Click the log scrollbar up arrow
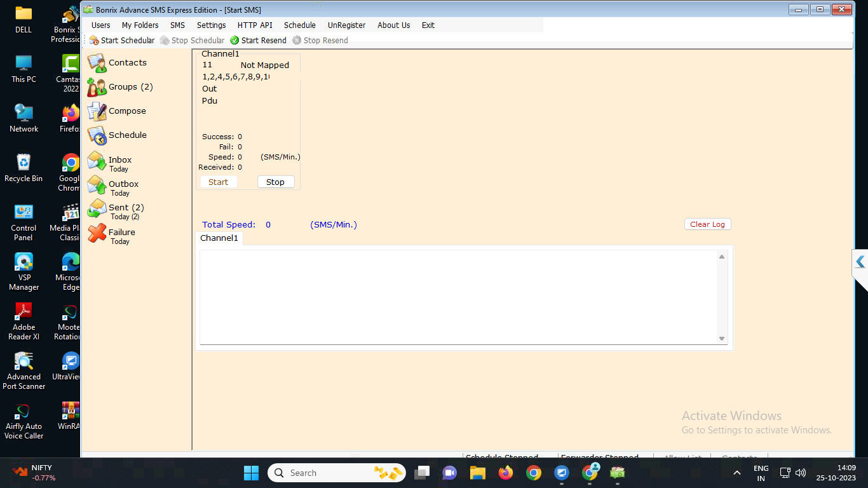Image resolution: width=868 pixels, height=488 pixels. point(722,257)
